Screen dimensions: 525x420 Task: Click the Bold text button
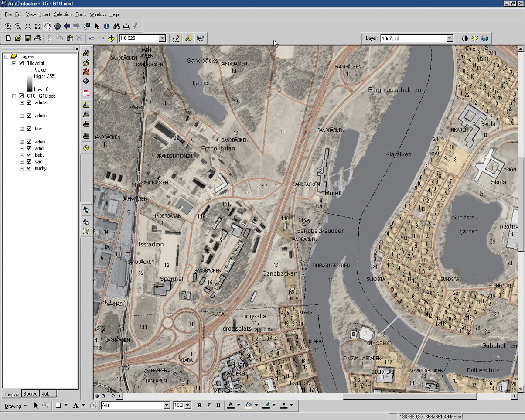point(199,406)
